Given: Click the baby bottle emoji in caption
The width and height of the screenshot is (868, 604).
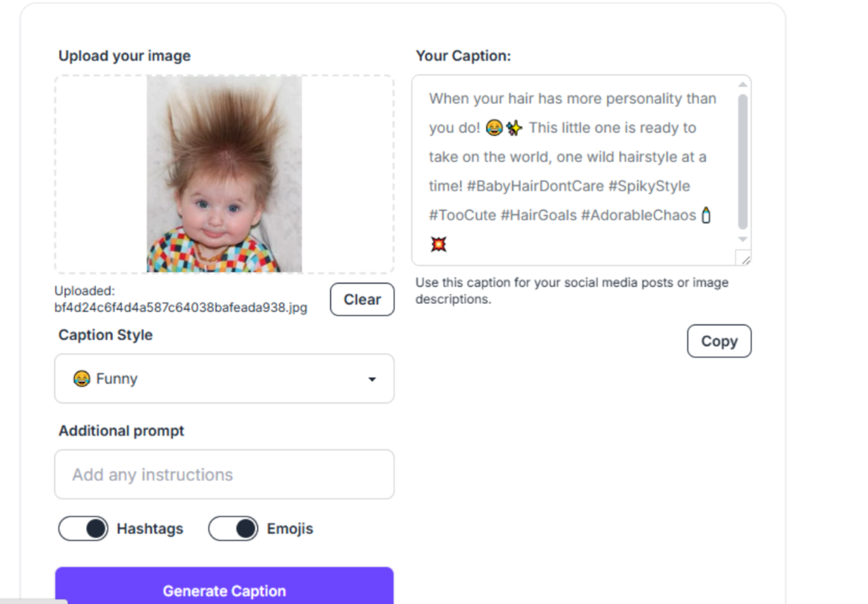Looking at the screenshot, I should 706,215.
